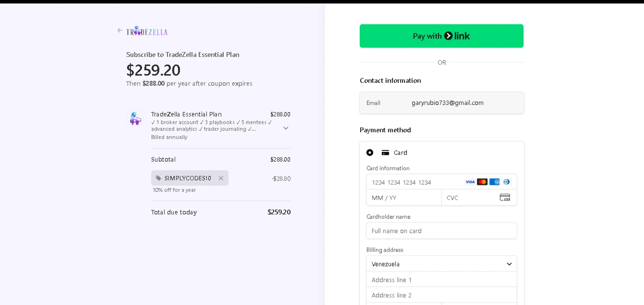Pay with Link button

[x=441, y=36]
